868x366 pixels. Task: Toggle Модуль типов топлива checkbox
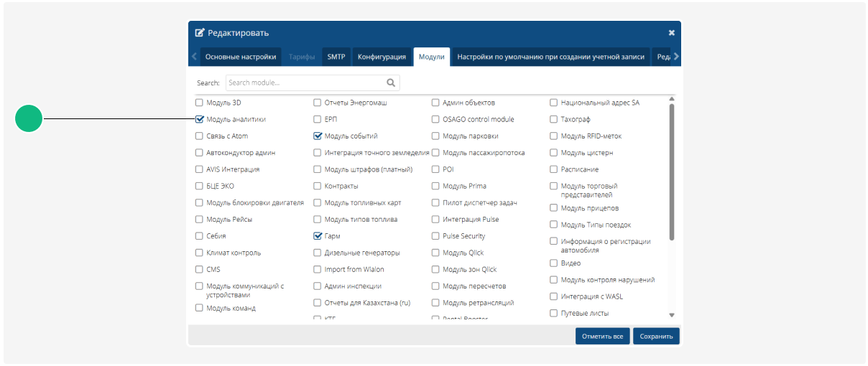(x=318, y=219)
